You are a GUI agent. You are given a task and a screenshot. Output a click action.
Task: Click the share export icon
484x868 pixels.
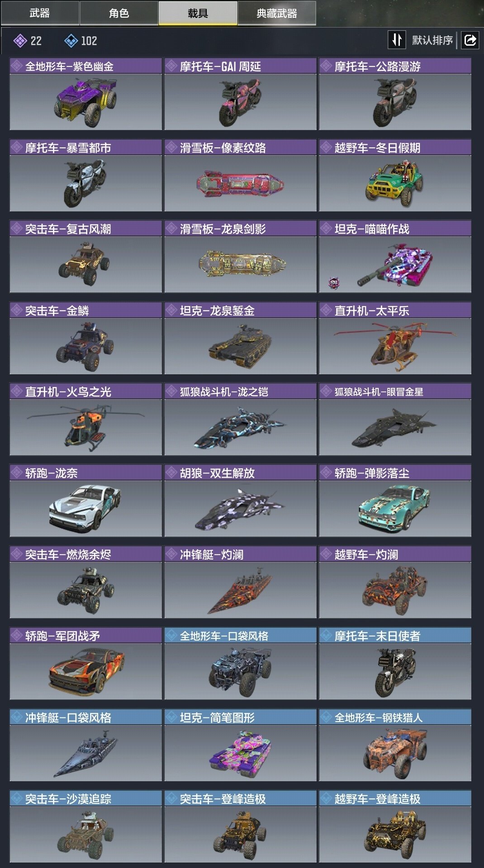(470, 40)
